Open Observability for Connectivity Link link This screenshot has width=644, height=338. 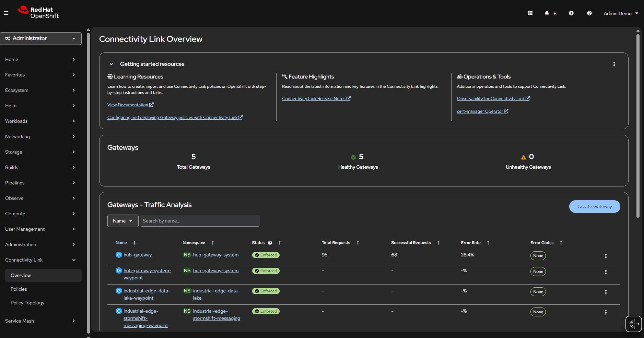493,99
